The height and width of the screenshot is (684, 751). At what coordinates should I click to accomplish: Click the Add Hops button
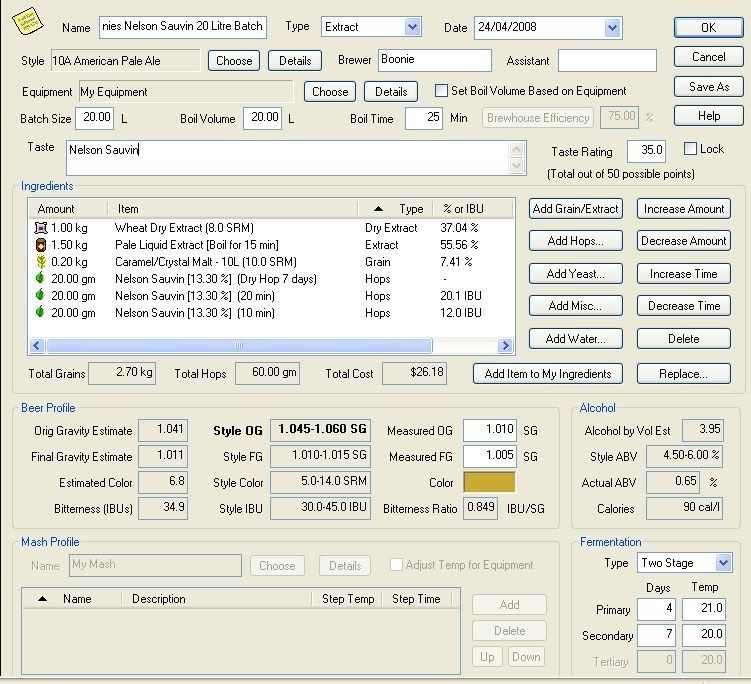pyautogui.click(x=576, y=241)
